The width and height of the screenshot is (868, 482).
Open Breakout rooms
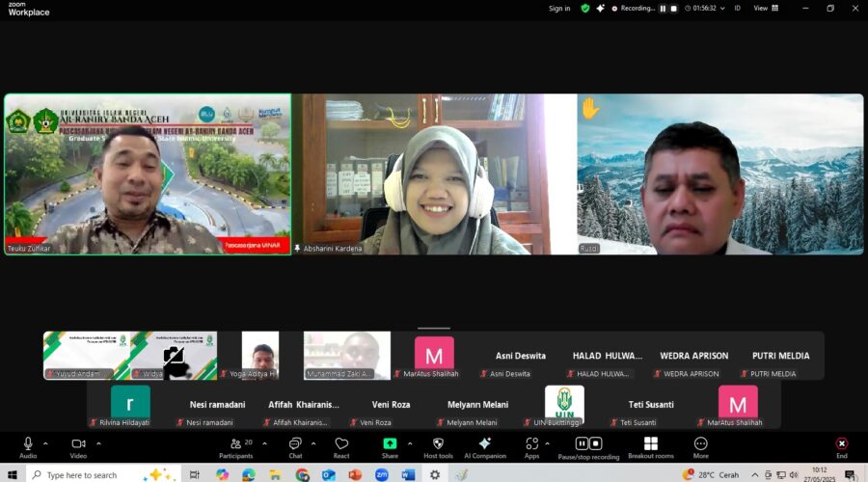coord(650,446)
